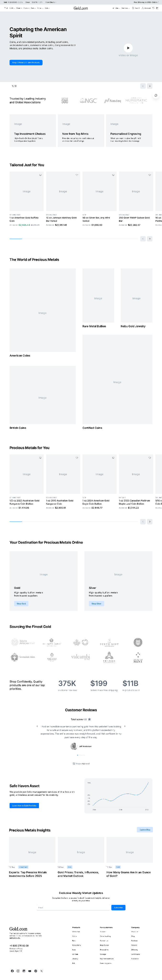
Task: Favorite the 1 oz American Gold Buffalo Coin
Action: pos(40,175)
